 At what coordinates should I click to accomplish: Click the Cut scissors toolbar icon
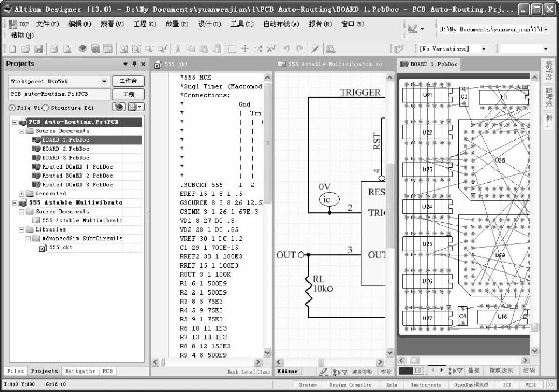pyautogui.click(x=178, y=48)
